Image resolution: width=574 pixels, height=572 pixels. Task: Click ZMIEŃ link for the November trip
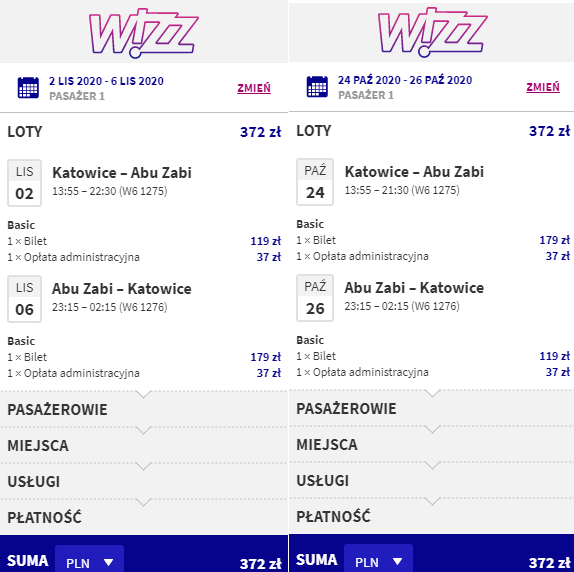coord(254,88)
